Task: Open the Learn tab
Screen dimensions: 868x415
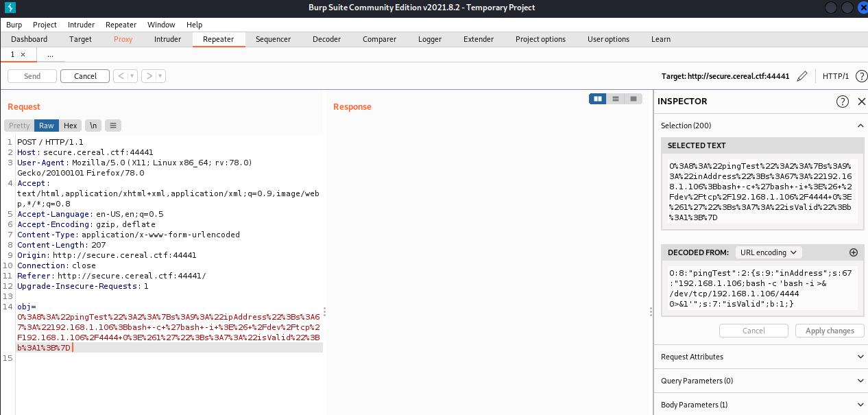Action: (661, 39)
